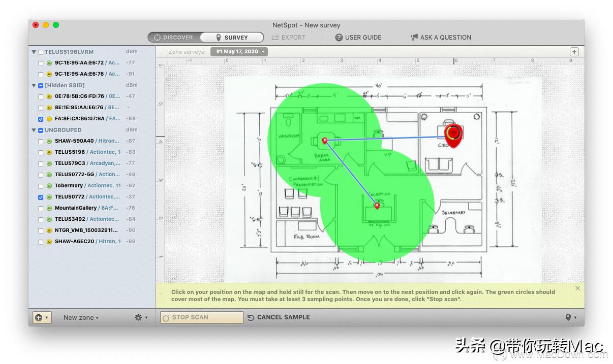Click the signal icon beside 9C:1E:95:AA:E6:72
The height and width of the screenshot is (364, 613).
(49, 63)
